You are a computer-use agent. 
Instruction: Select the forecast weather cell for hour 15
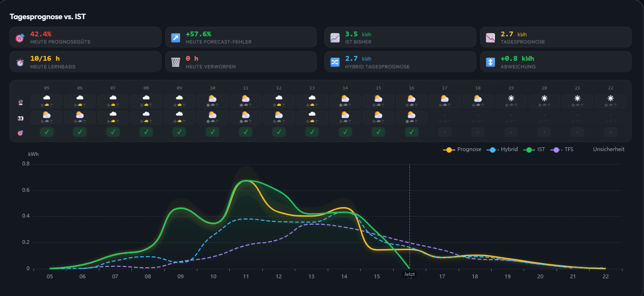pyautogui.click(x=378, y=101)
